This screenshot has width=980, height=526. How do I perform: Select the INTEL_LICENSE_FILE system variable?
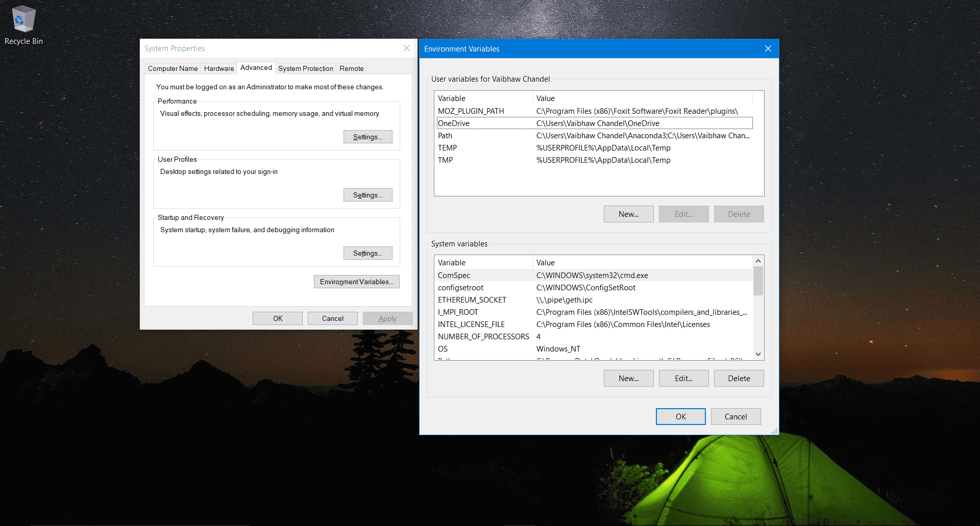(x=594, y=324)
